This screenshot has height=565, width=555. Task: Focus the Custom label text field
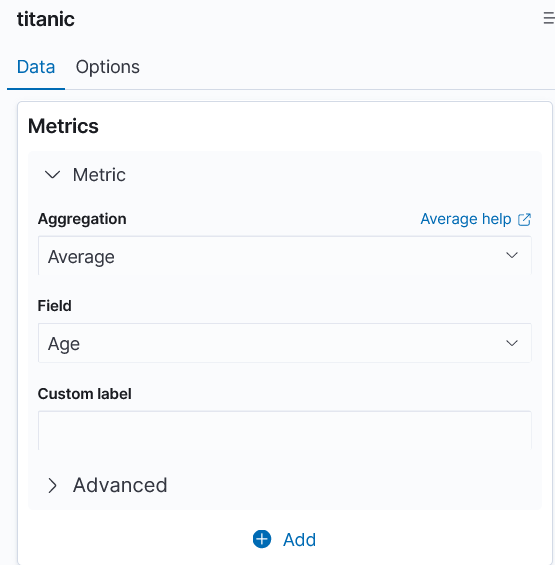point(285,430)
